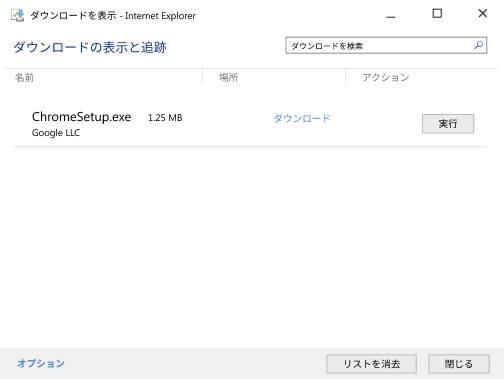504x379 pixels.
Task: Minimize the download window
Action: pyautogui.click(x=391, y=14)
